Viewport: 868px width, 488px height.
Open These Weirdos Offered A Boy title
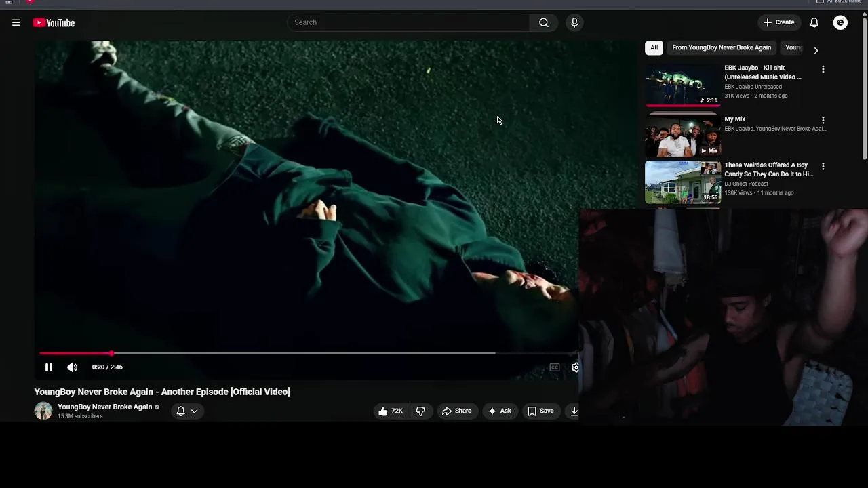769,169
